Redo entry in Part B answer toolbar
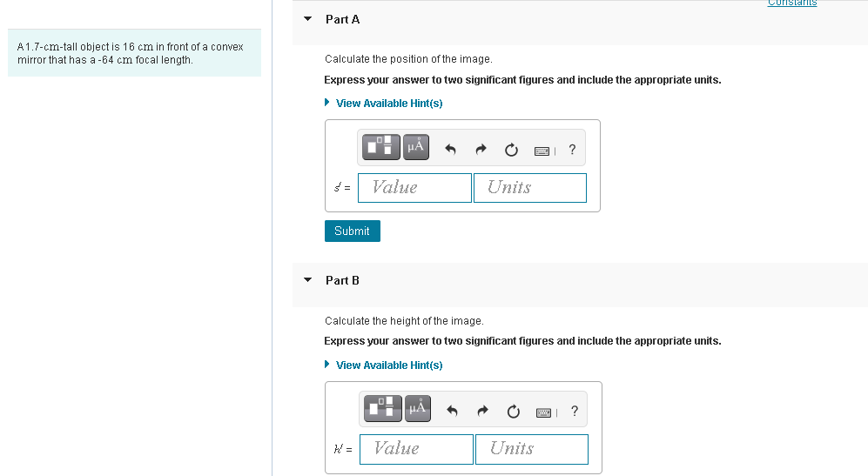This screenshot has height=476, width=868. [x=482, y=412]
